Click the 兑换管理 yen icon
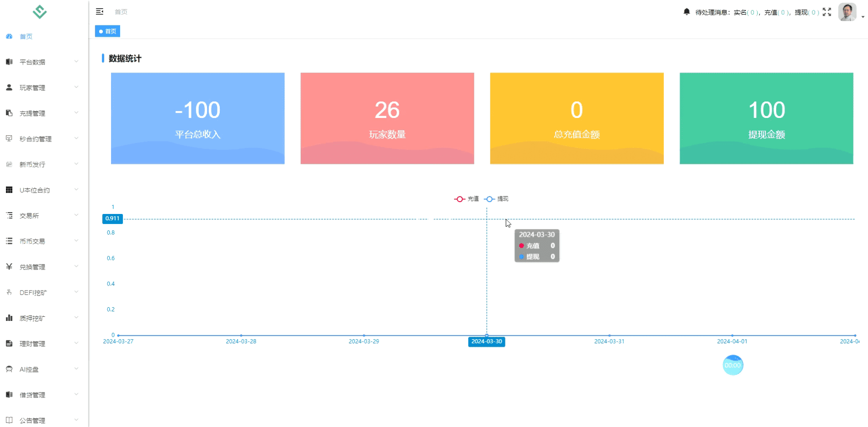This screenshot has height=427, width=868. click(x=9, y=267)
